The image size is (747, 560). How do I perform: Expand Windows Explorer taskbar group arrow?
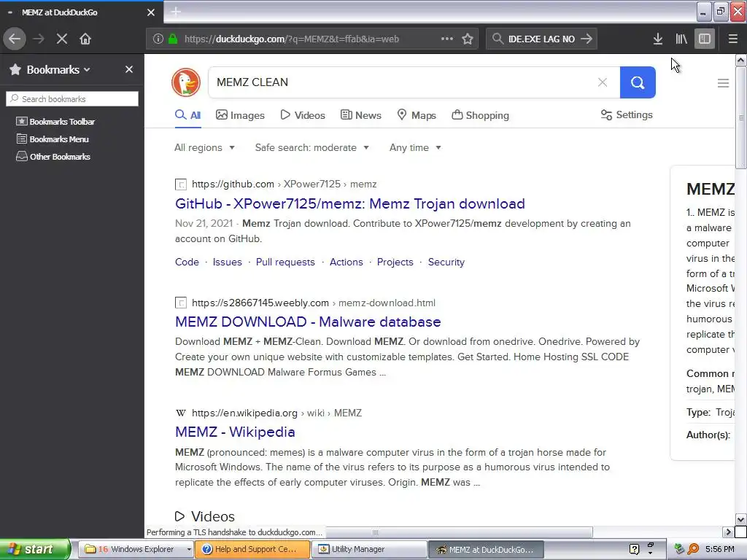[x=189, y=549]
